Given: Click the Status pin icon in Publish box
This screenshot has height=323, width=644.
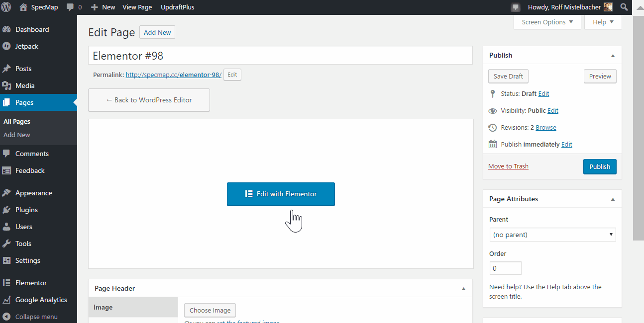Looking at the screenshot, I should pyautogui.click(x=493, y=93).
